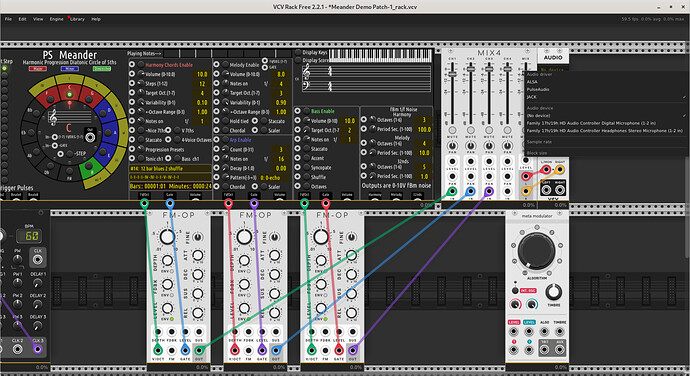This screenshot has height=376, width=690.
Task: Click Arp Count knob
Action: pos(225,149)
